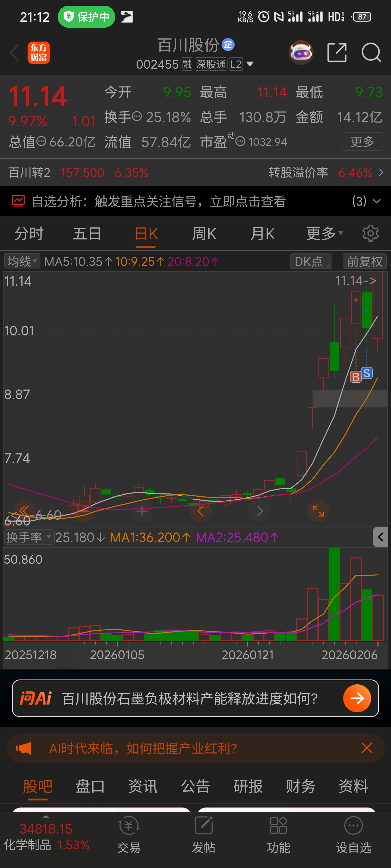Open 转股溢价率 detail chevron
391x868 pixels.
(x=381, y=173)
